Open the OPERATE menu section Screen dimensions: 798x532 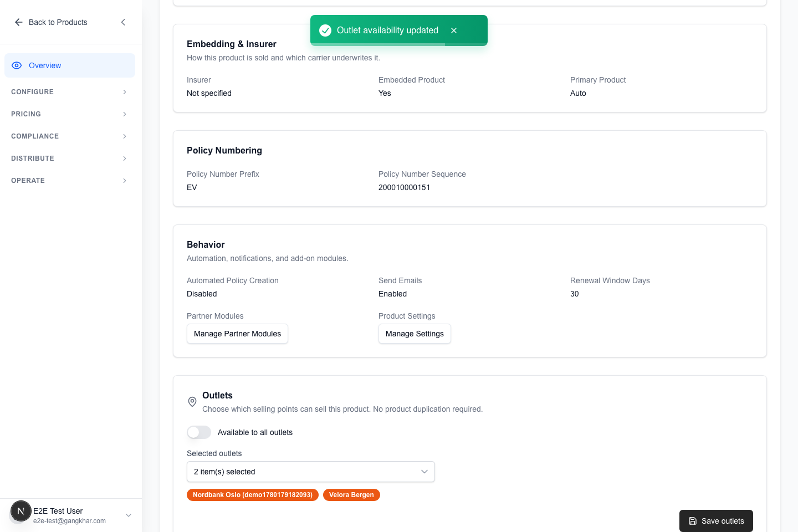[70, 181]
